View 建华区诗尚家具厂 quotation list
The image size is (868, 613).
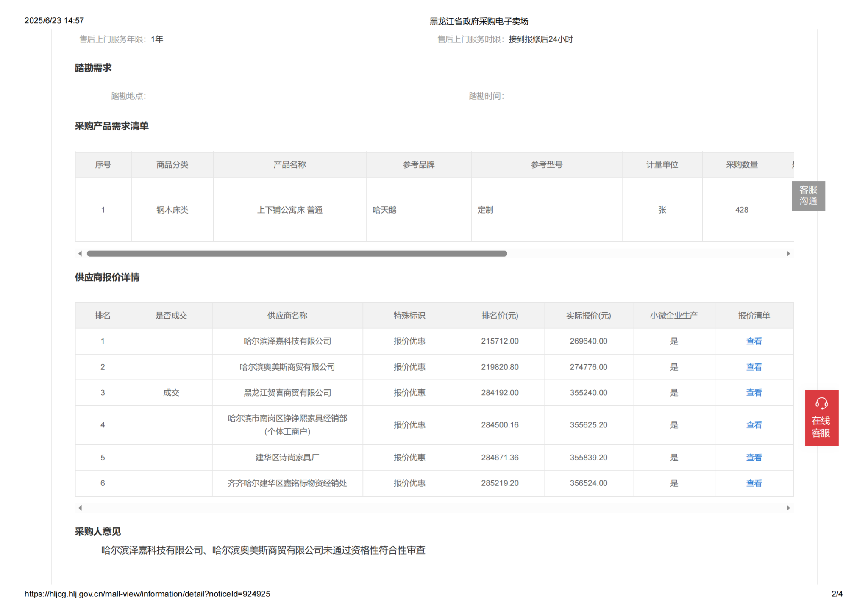(754, 458)
